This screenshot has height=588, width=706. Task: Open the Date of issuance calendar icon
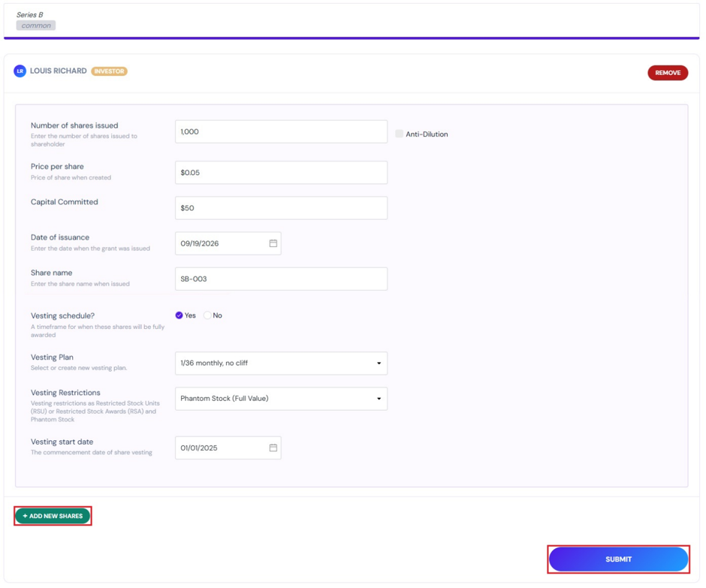click(x=273, y=243)
